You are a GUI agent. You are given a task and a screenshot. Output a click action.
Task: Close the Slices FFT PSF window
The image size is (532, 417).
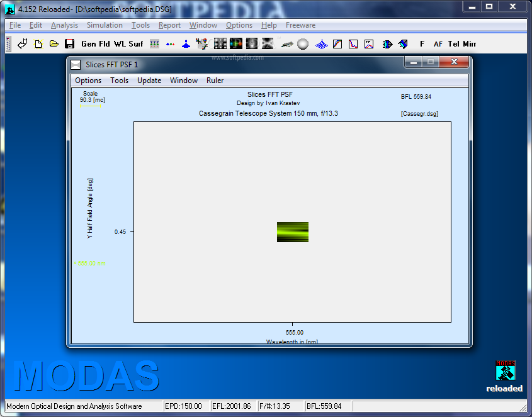[454, 62]
